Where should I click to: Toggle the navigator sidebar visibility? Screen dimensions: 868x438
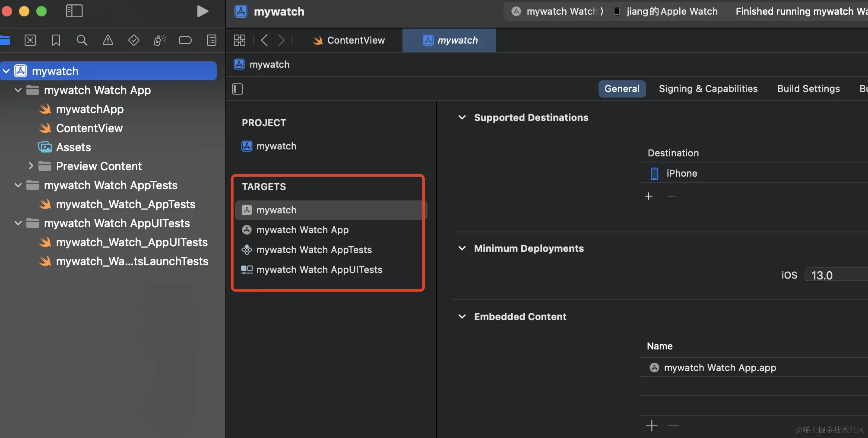click(74, 11)
